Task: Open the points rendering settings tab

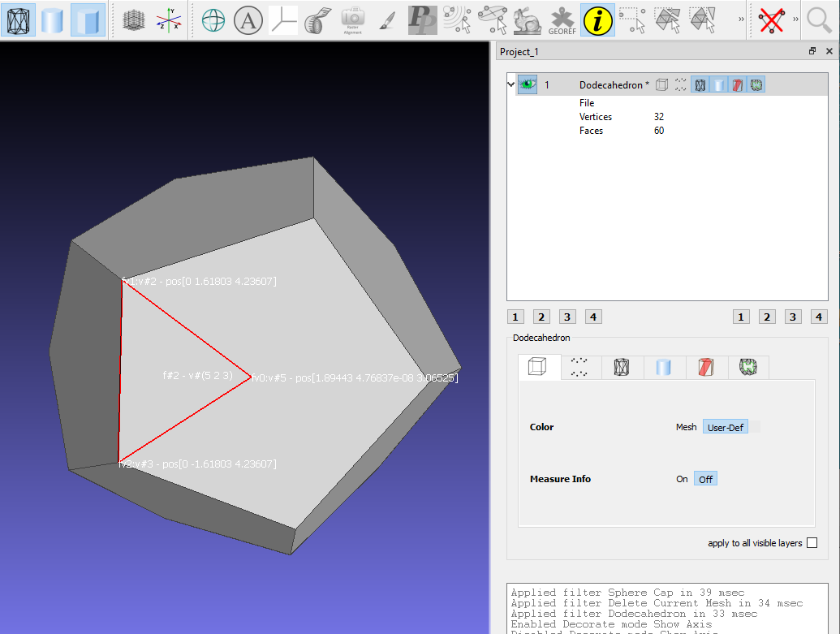Action: [x=579, y=367]
